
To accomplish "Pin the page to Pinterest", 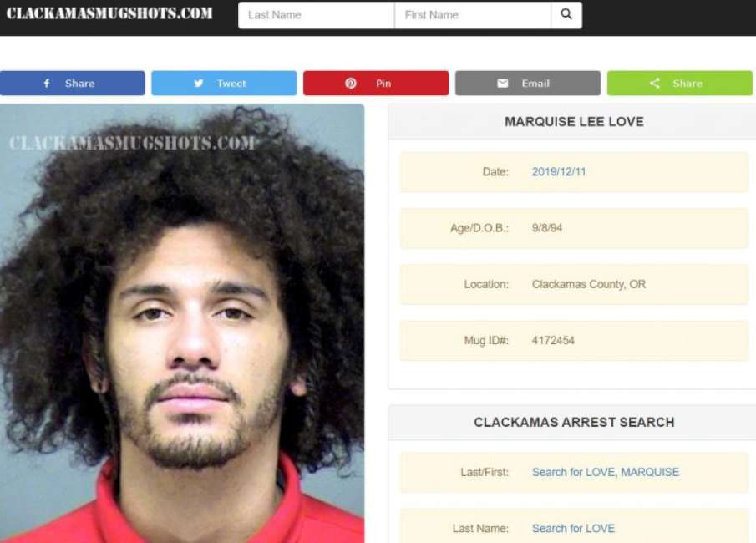I will pos(376,83).
